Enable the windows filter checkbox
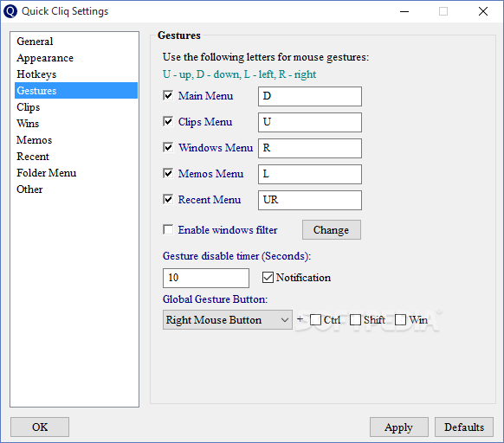This screenshot has width=504, height=443. [x=168, y=229]
